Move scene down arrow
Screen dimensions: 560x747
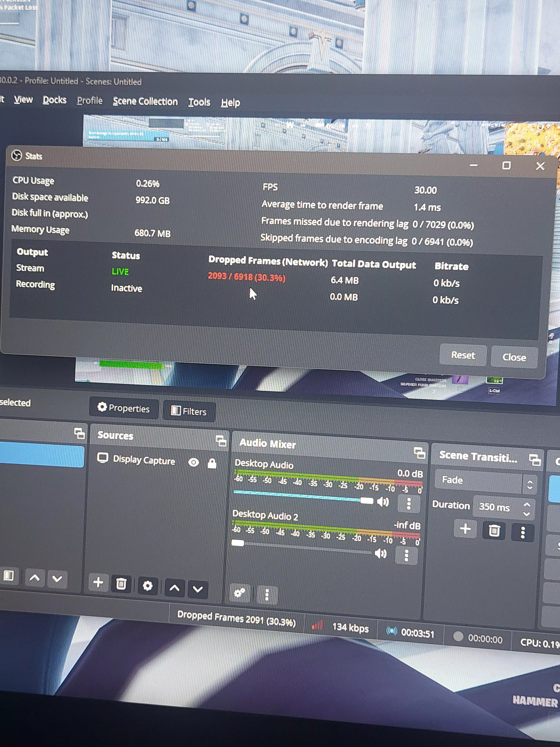(x=57, y=579)
